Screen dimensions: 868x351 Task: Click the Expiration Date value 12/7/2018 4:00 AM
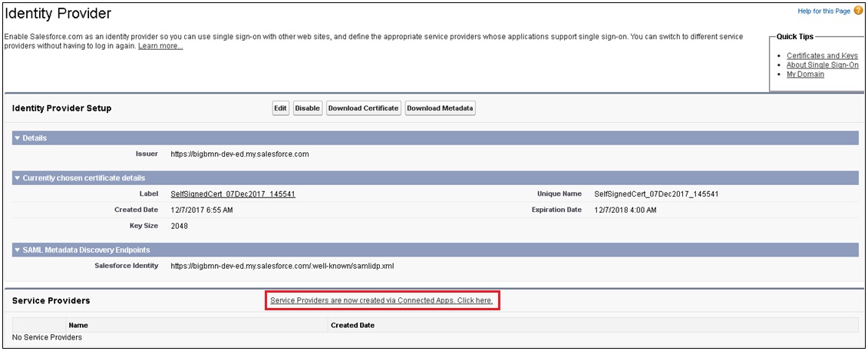coord(625,210)
